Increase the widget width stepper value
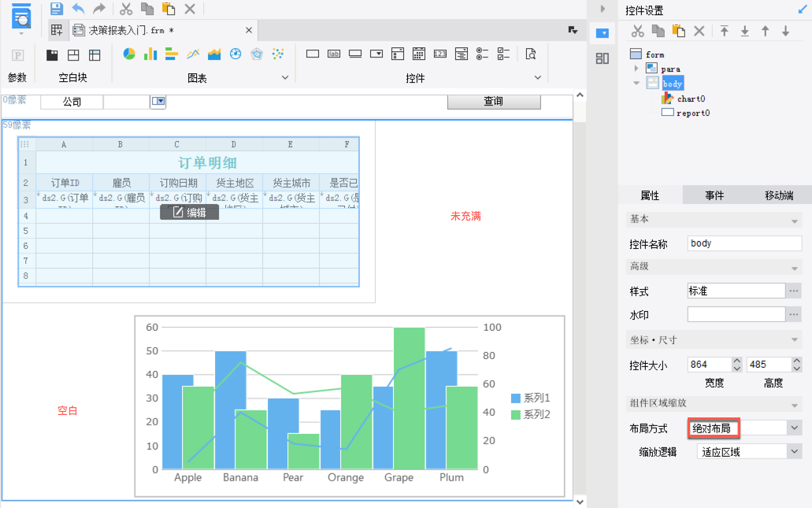Image resolution: width=812 pixels, height=508 pixels. pyautogui.click(x=737, y=361)
